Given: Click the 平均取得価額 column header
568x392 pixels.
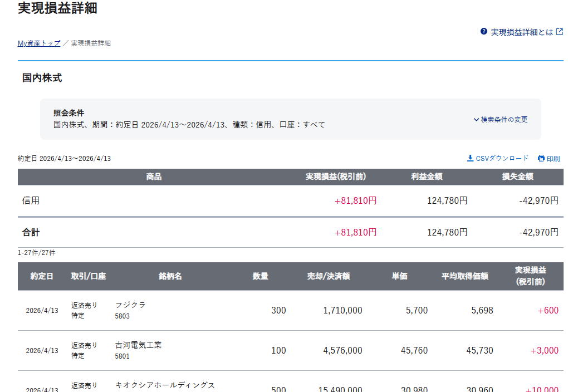Looking at the screenshot, I should 464,276.
